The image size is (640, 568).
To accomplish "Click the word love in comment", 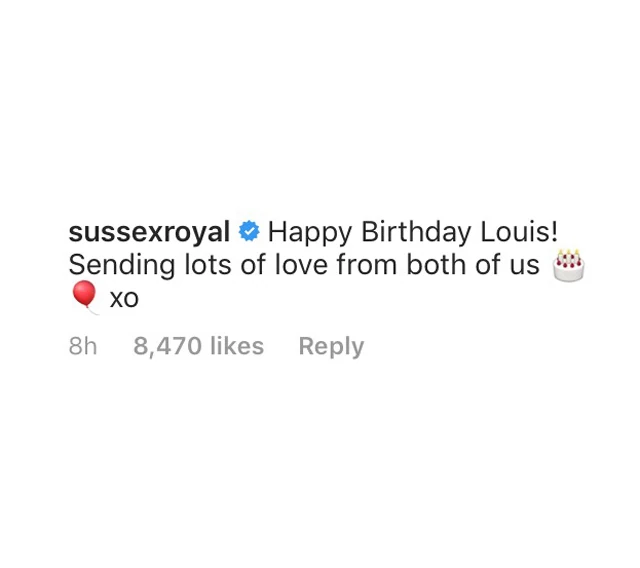I will [x=301, y=265].
